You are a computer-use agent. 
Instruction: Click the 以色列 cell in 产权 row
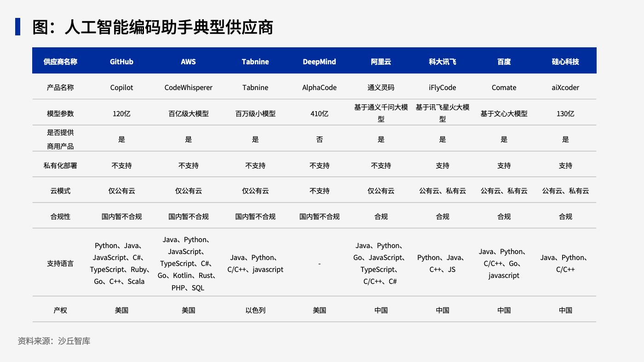tap(255, 310)
